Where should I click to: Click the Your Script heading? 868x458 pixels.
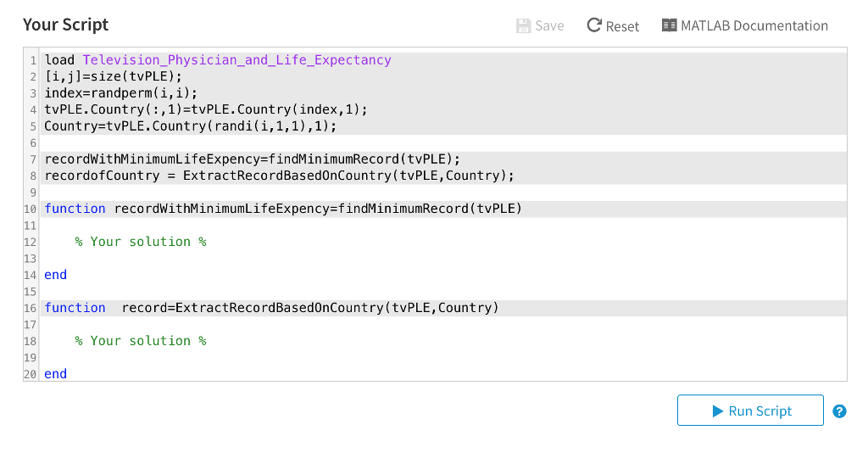66,25
